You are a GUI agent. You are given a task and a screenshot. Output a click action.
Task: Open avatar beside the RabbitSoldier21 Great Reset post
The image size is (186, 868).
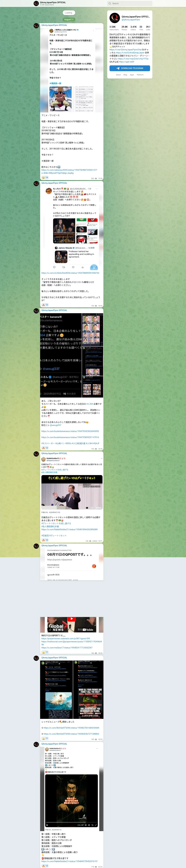[36, 454]
